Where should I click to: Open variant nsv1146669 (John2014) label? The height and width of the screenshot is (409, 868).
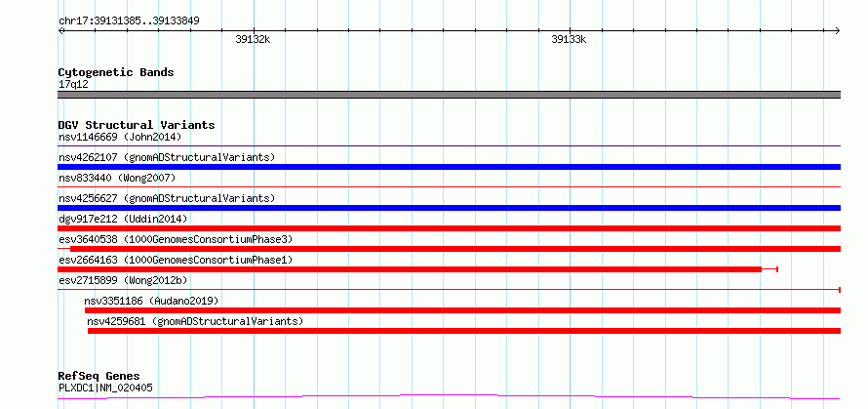pyautogui.click(x=120, y=137)
